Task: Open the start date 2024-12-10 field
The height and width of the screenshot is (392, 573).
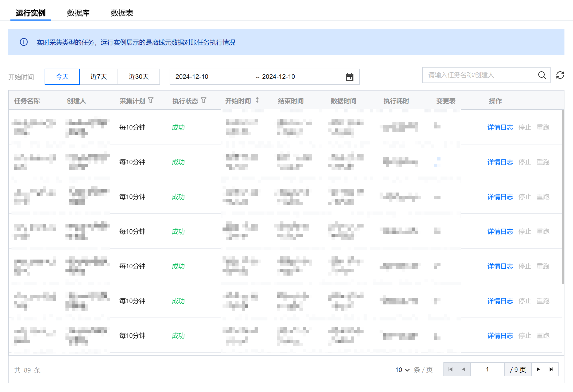Action: point(192,77)
